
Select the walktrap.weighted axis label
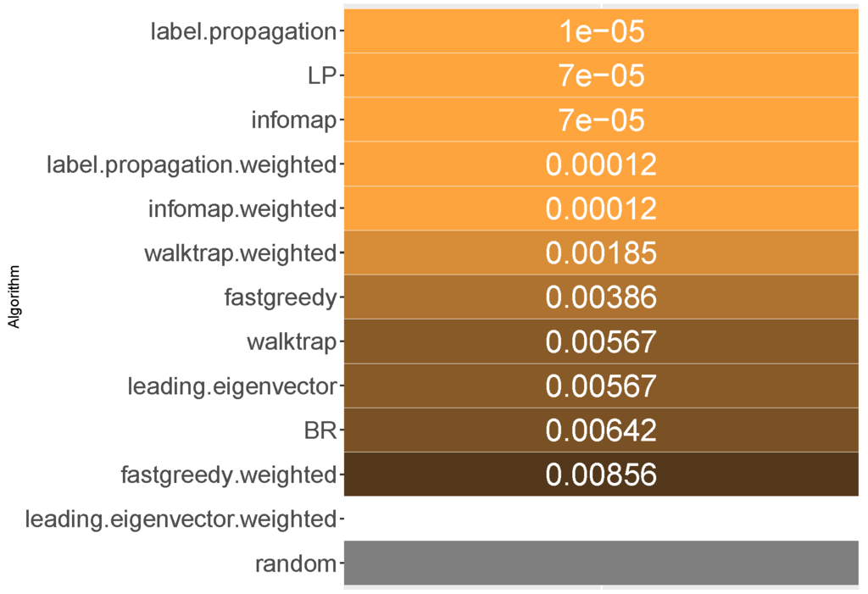(241, 253)
